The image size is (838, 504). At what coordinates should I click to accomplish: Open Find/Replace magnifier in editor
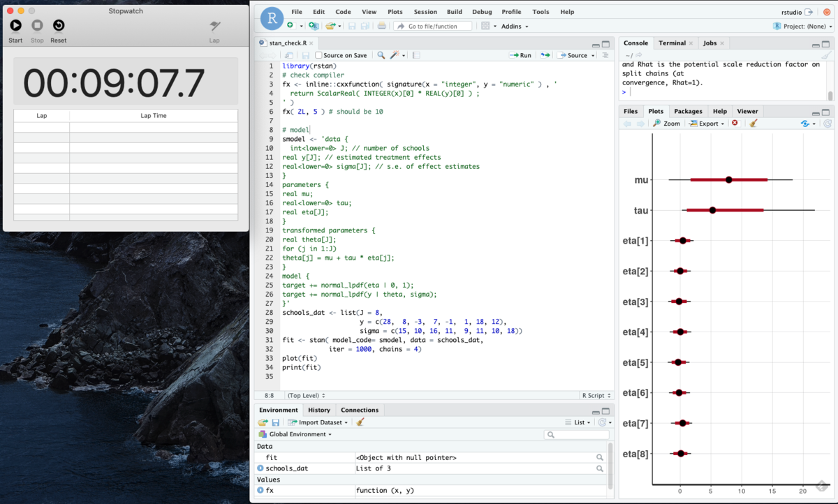coord(381,55)
